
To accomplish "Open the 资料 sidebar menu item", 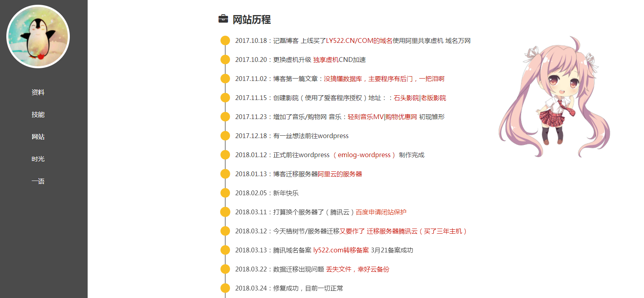I will click(x=38, y=92).
